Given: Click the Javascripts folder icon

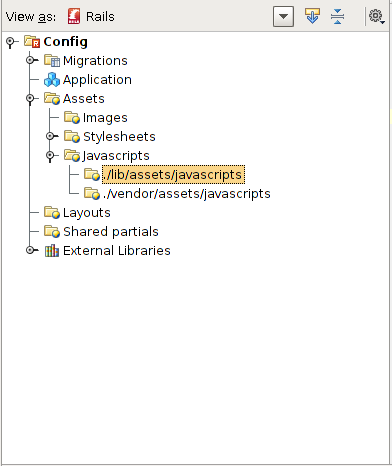Looking at the screenshot, I should point(72,156).
